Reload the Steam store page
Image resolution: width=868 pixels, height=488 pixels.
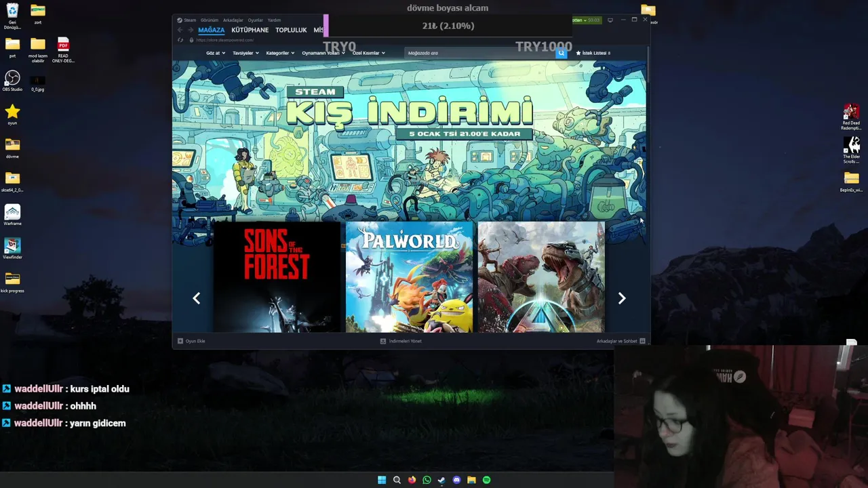[180, 40]
